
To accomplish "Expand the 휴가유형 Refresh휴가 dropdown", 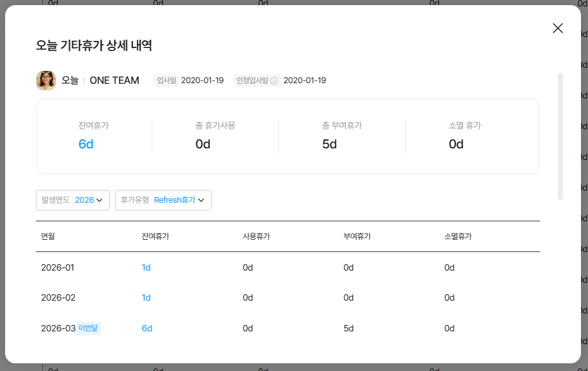I will coord(163,200).
